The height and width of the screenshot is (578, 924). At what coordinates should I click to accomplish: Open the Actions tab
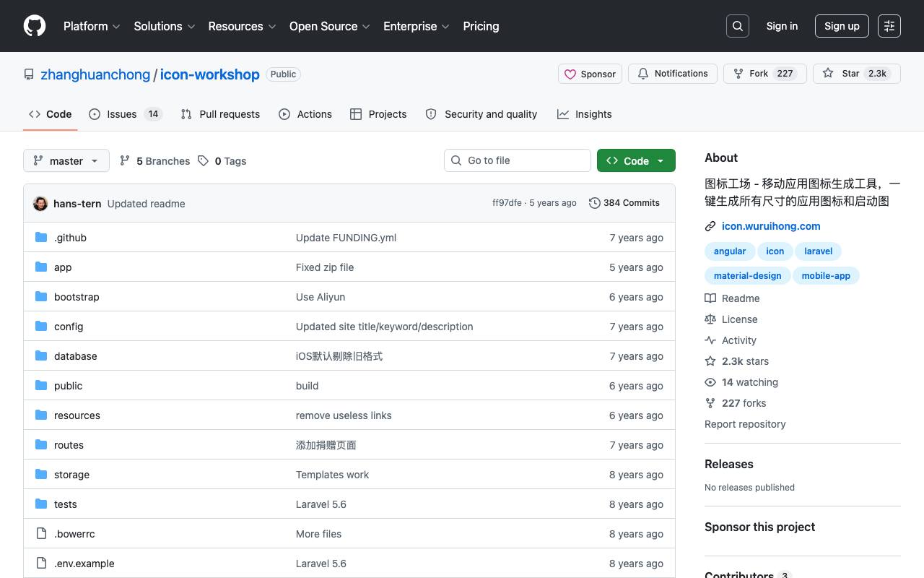305,114
